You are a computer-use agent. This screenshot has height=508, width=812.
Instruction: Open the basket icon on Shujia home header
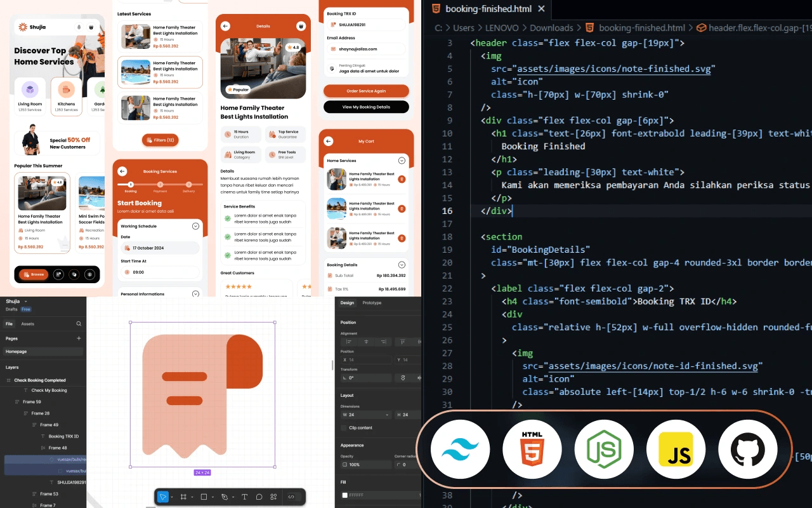91,27
